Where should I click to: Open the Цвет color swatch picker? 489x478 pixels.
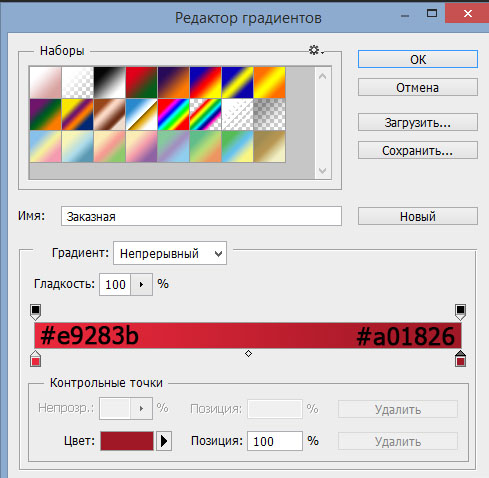point(127,441)
